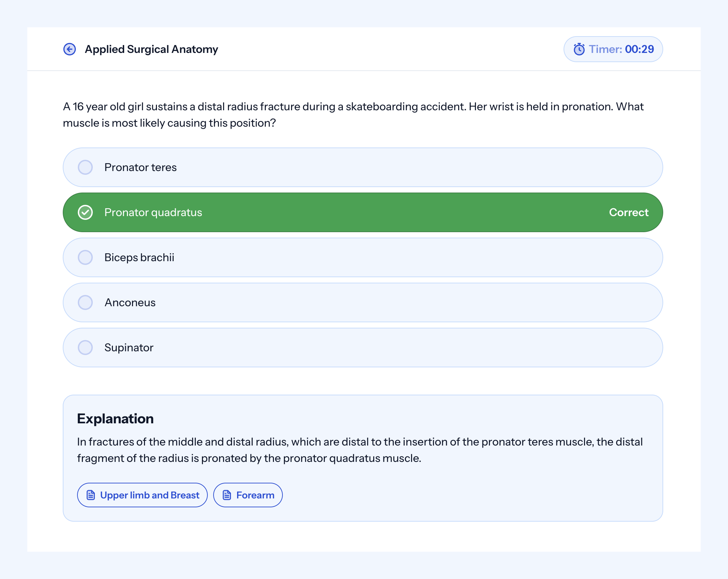Click the back arrow icon
The image size is (728, 579).
pos(70,49)
